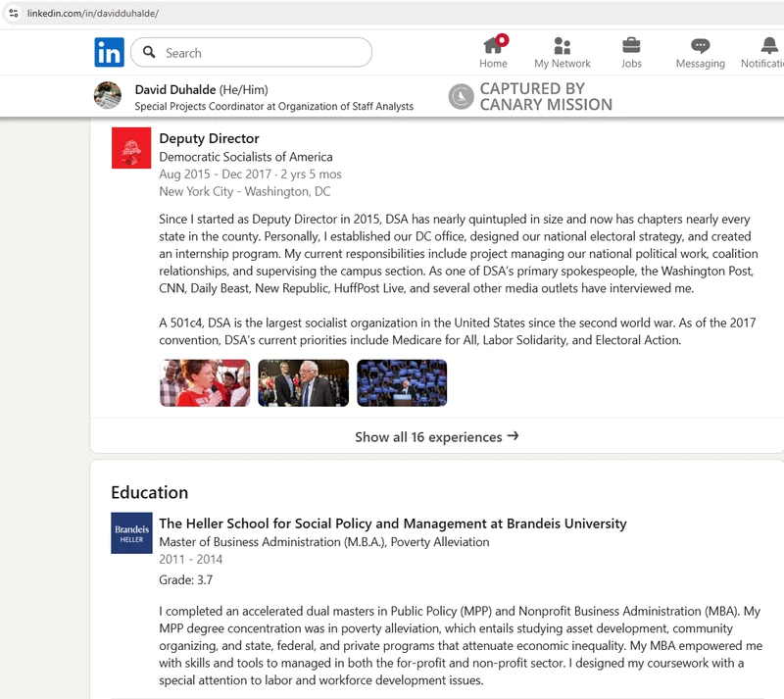Click the browser site information icon

coord(13,13)
